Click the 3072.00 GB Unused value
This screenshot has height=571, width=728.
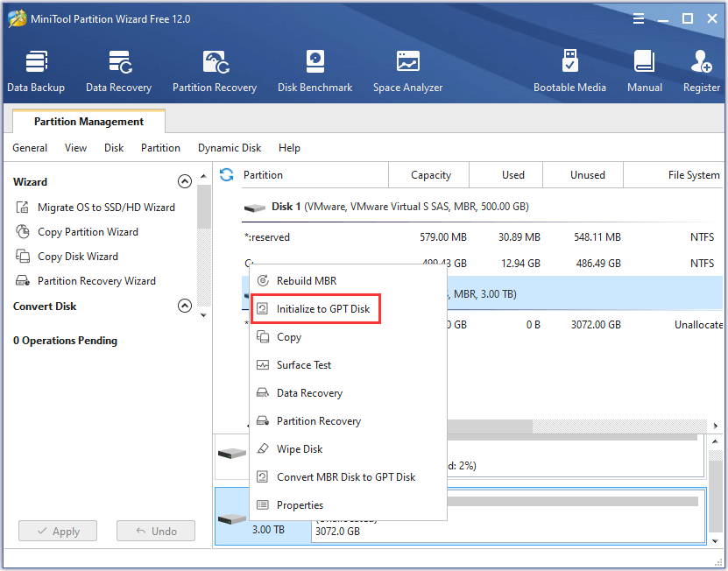596,325
